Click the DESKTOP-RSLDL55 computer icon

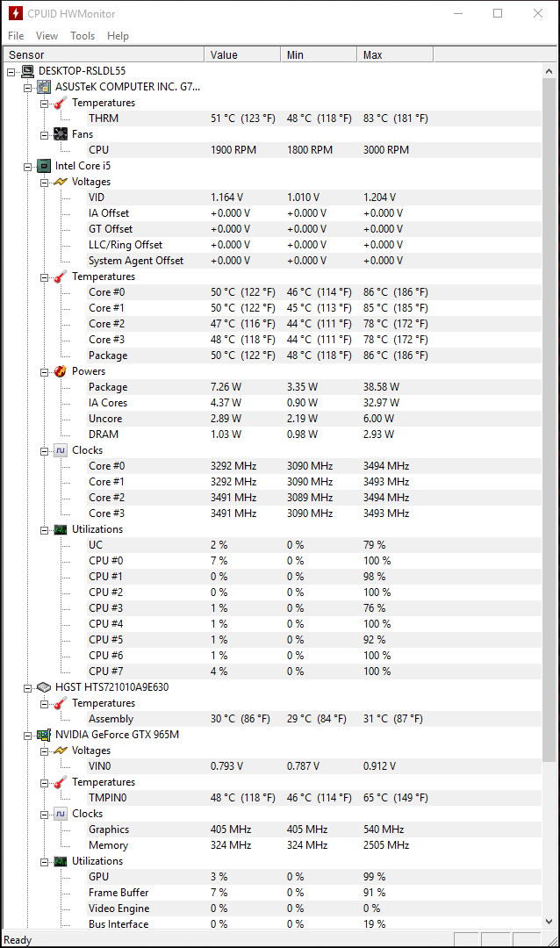point(27,71)
